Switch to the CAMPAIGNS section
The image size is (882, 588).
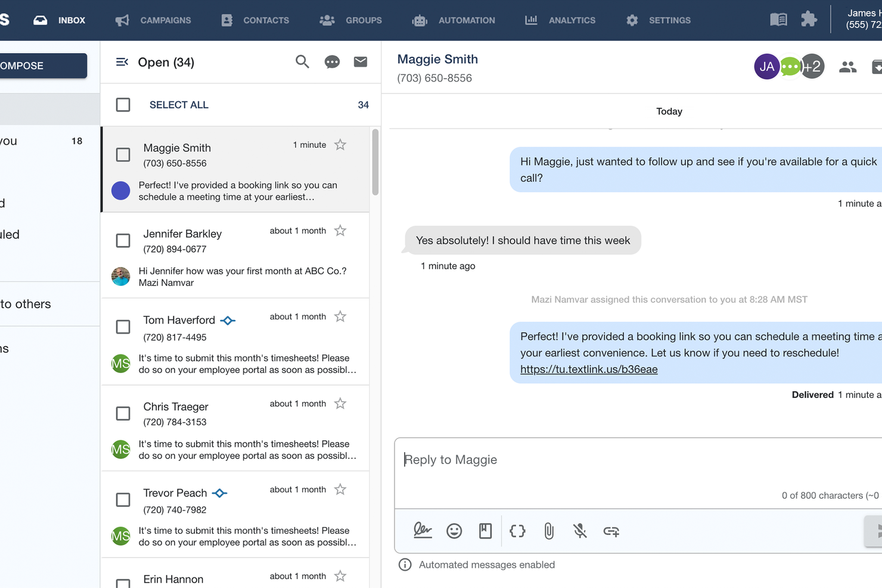click(165, 20)
